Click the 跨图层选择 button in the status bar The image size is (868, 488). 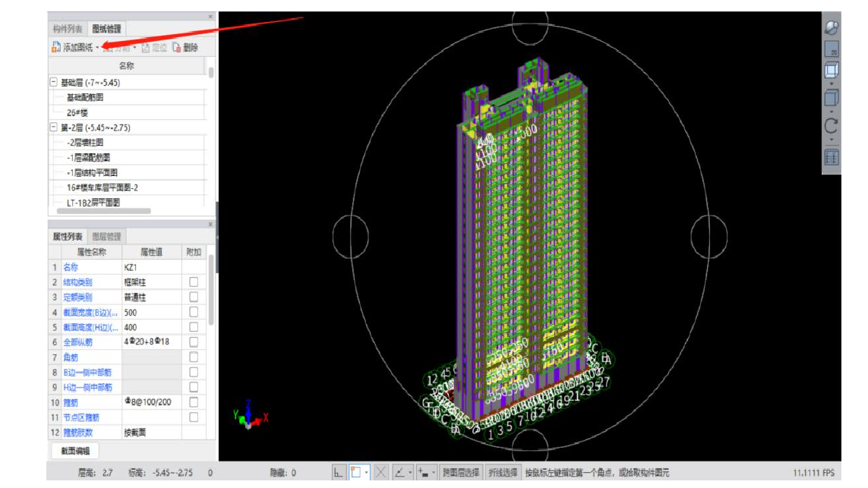tap(461, 473)
